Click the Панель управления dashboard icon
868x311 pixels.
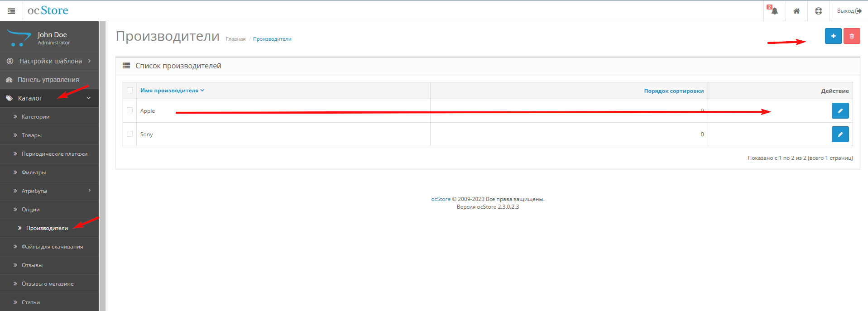(x=9, y=80)
